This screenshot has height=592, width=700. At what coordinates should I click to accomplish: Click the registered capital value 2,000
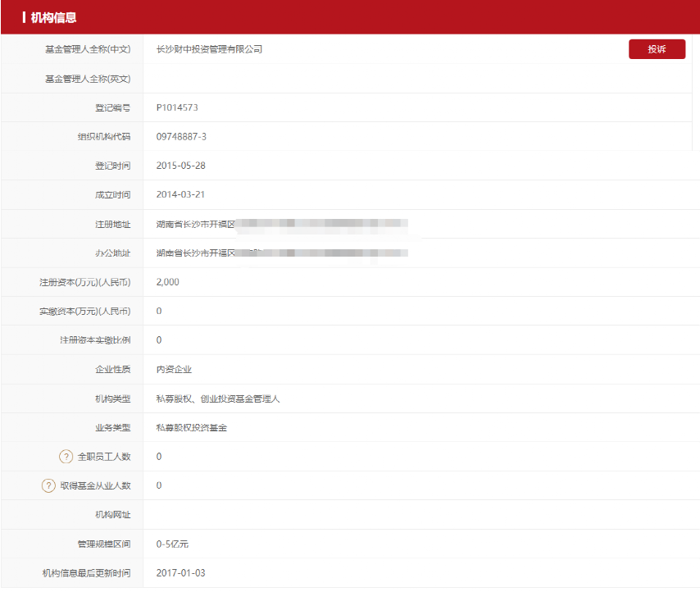tap(166, 282)
